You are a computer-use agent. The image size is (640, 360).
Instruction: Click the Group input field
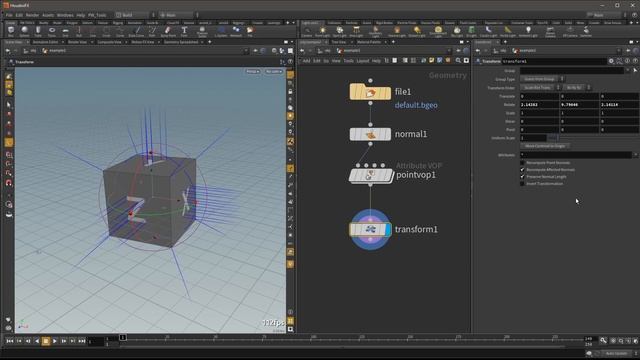point(572,70)
